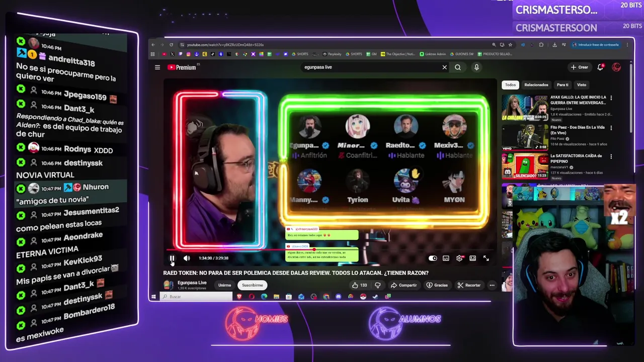Click the Buscar taskbar search box

pyautogui.click(x=196, y=297)
